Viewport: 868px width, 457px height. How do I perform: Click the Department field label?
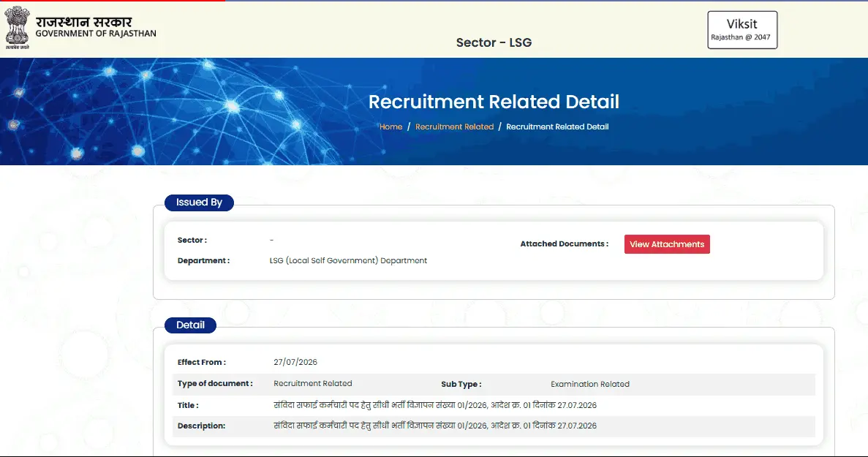[203, 260]
